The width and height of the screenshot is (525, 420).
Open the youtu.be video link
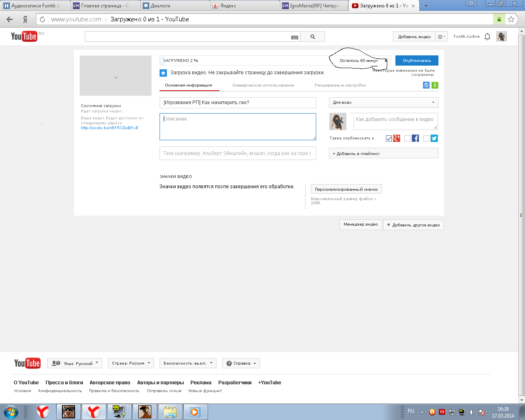point(110,128)
